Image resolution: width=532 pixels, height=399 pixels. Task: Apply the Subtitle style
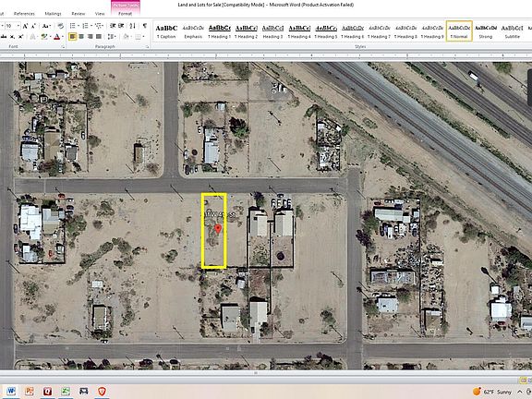coord(512,31)
